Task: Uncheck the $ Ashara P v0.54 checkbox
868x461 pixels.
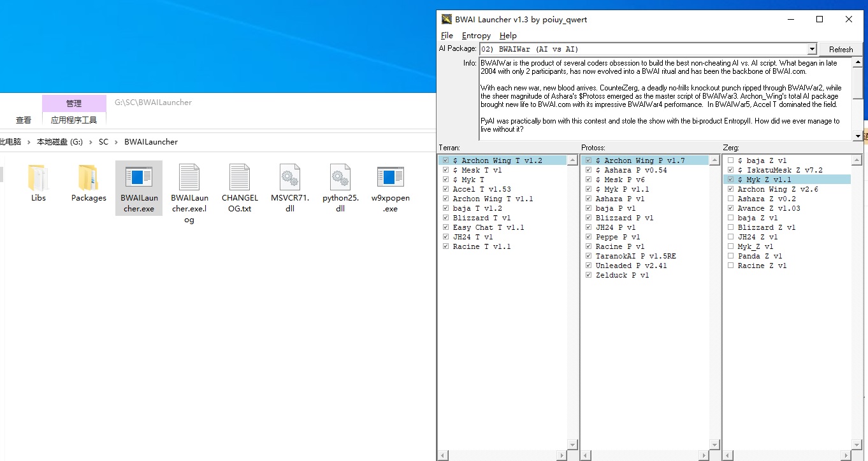Action: coord(589,170)
